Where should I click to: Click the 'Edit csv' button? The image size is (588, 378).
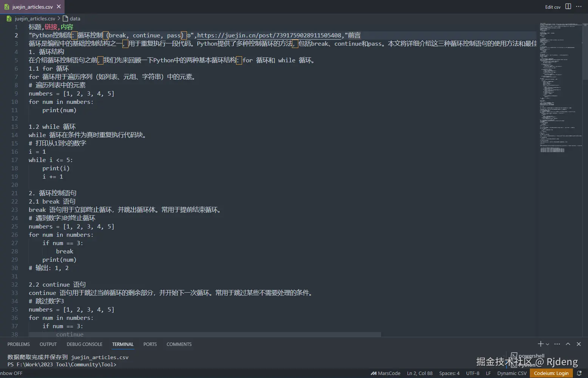coord(553,6)
